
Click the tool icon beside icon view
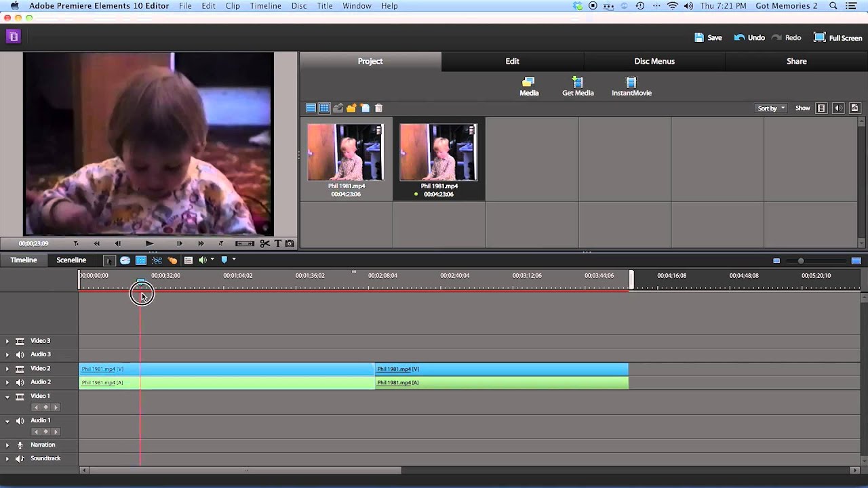pyautogui.click(x=338, y=108)
